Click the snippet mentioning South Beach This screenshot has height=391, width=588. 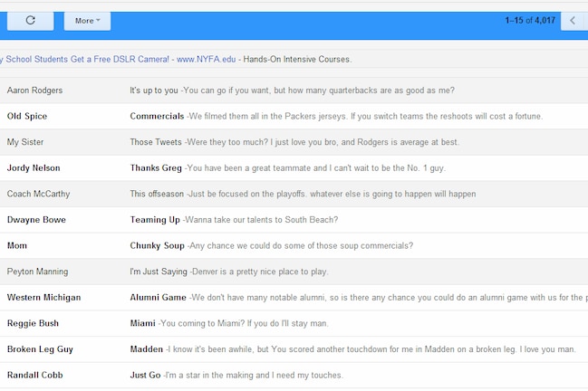tap(262, 219)
